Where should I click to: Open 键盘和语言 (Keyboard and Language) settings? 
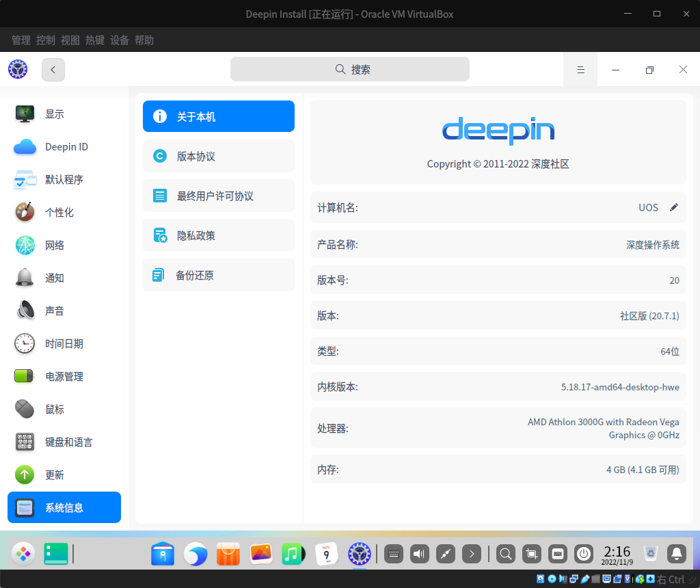[x=64, y=442]
